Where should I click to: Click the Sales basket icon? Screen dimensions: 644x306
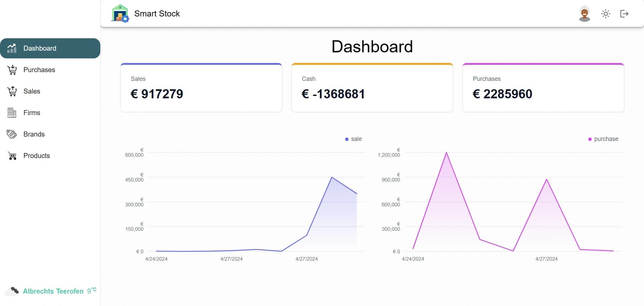tap(12, 91)
